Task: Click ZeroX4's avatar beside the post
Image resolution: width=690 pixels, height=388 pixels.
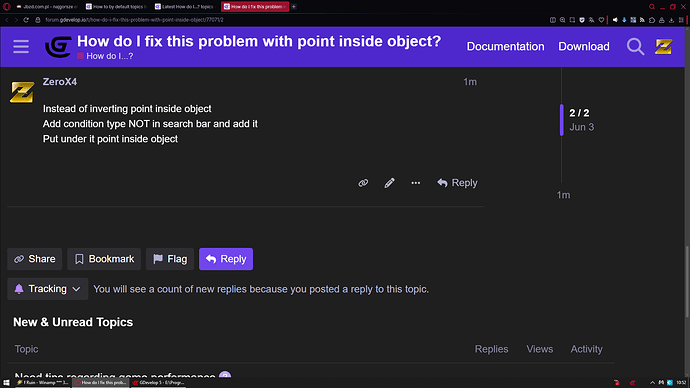Action: pos(22,92)
